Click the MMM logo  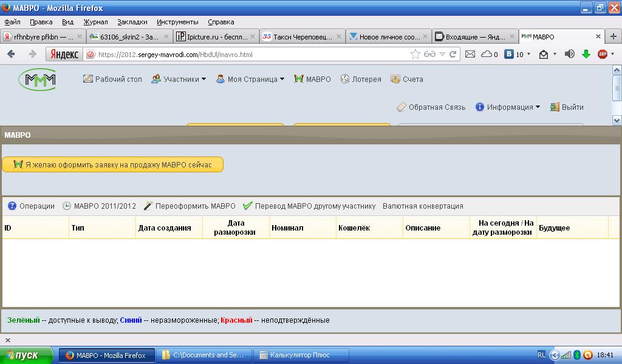(x=37, y=79)
